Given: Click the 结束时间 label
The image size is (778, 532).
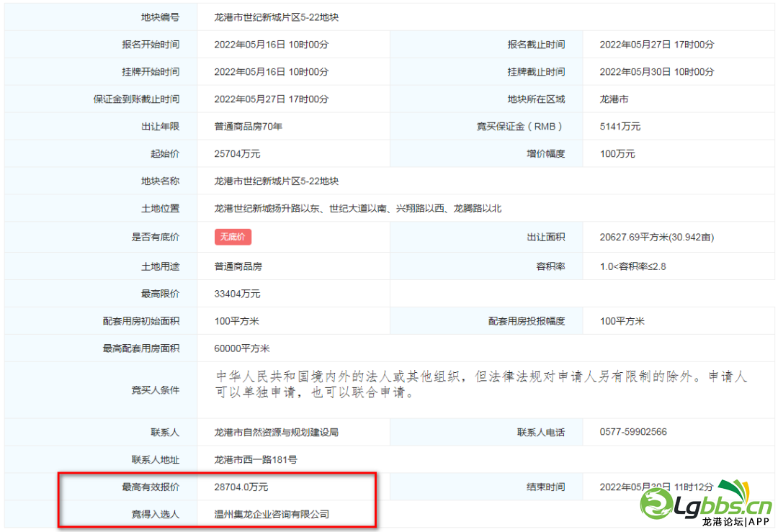Looking at the screenshot, I should tap(546, 487).
